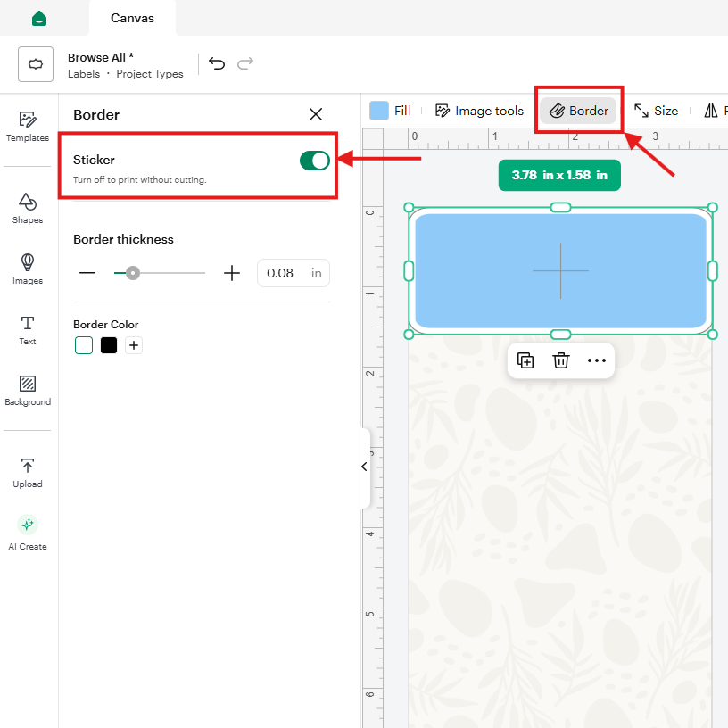This screenshot has width=728, height=728.
Task: Turn off the Sticker toggle
Action: pos(314,161)
